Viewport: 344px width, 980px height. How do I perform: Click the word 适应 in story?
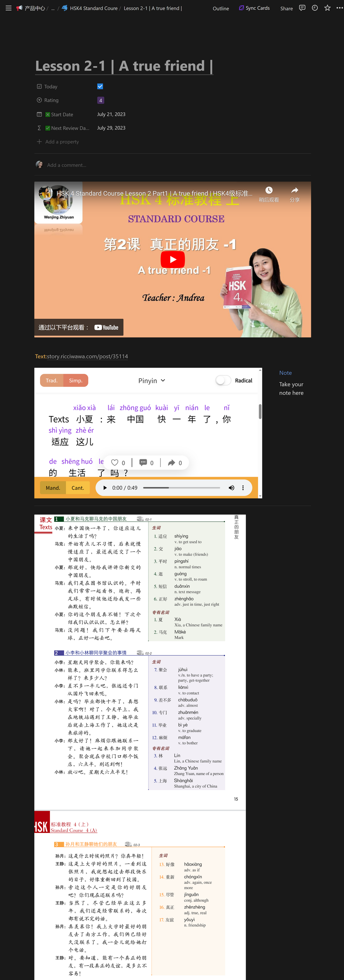(x=60, y=442)
